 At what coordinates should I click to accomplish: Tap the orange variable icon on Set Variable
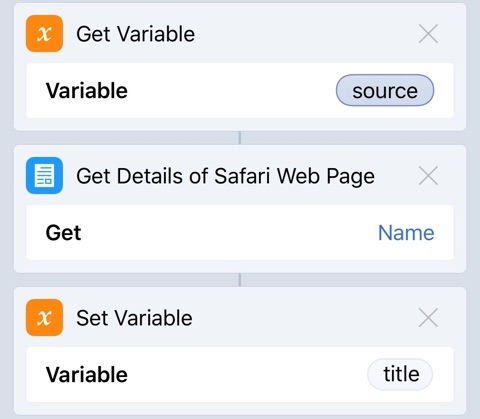44,317
